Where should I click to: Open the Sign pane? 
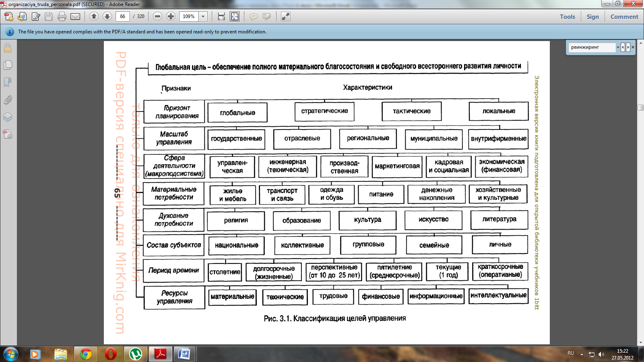pos(592,16)
